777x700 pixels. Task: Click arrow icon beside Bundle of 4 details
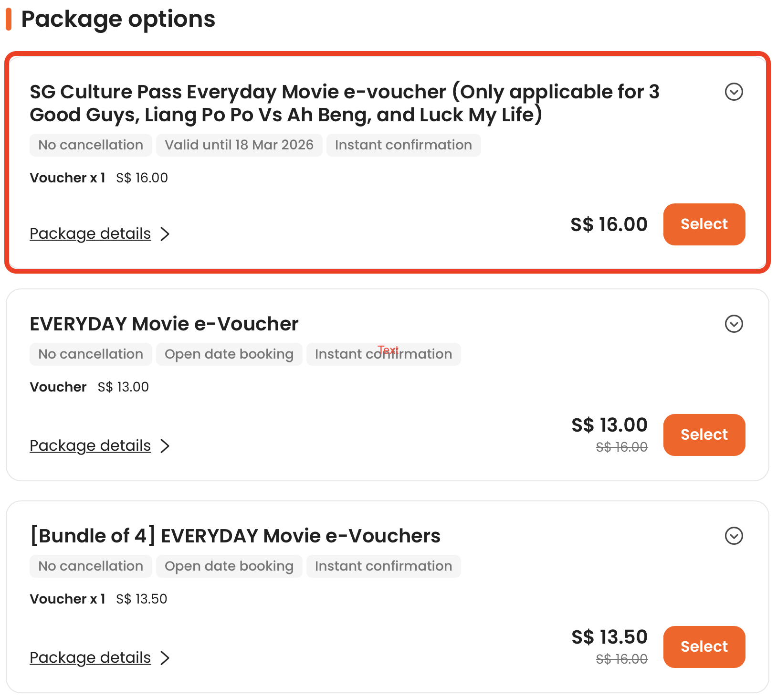point(165,658)
